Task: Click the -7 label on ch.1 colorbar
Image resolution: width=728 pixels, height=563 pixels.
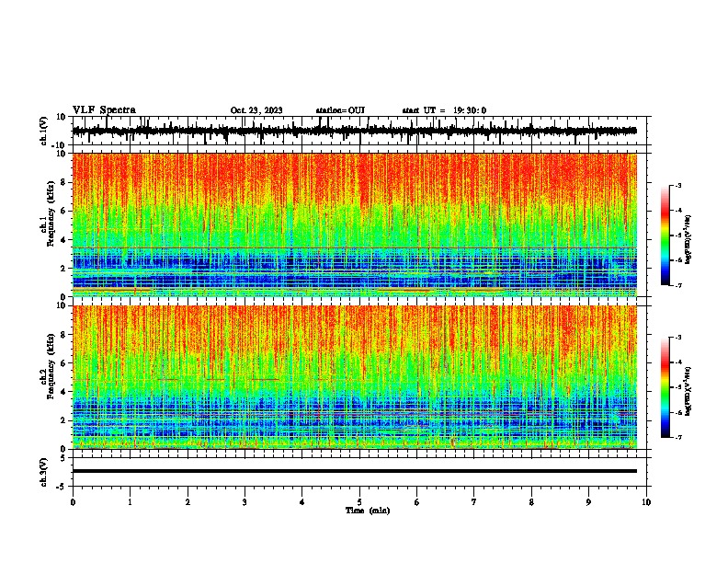Action: (x=678, y=285)
